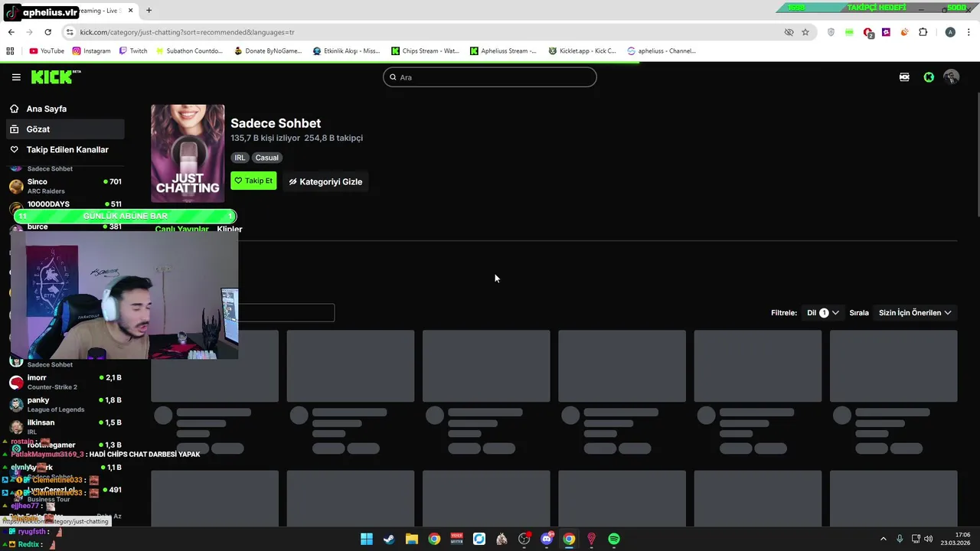Open the Chrome apps grid icon
The image size is (980, 551).
tap(10, 51)
